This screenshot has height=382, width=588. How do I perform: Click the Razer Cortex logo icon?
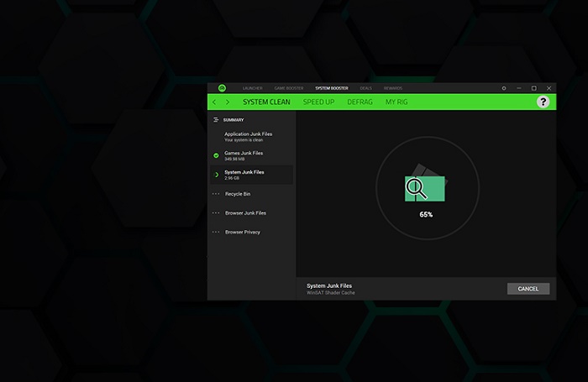point(222,88)
